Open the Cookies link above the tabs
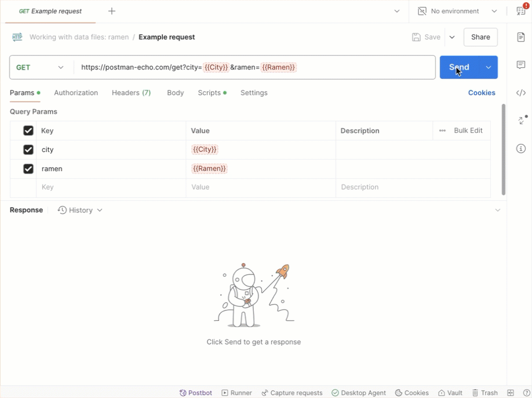This screenshot has height=398, width=532. [482, 93]
